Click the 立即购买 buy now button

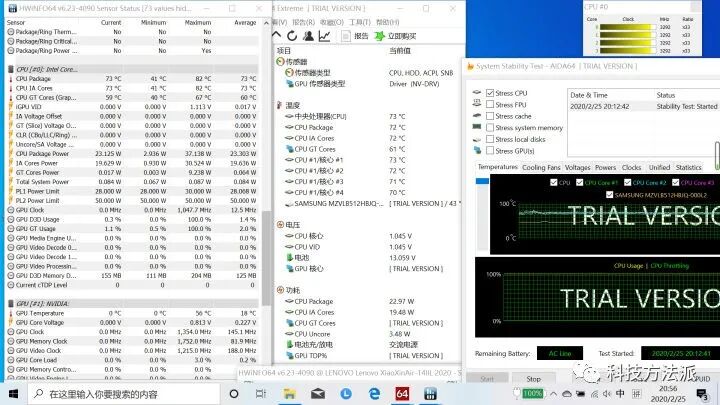(x=395, y=36)
